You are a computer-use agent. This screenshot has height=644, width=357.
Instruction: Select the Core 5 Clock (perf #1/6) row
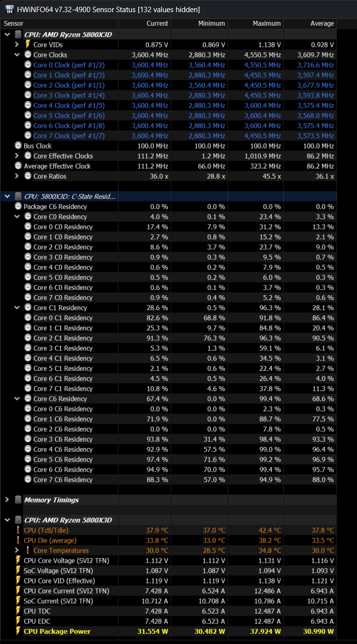click(168, 116)
